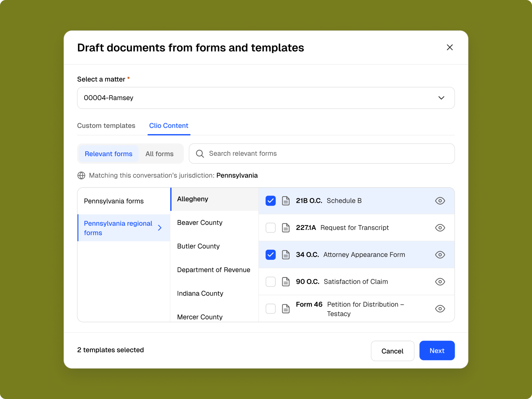Expand Pennsylvania regional forms chevron
Viewport: 532px width, 399px height.
point(160,228)
